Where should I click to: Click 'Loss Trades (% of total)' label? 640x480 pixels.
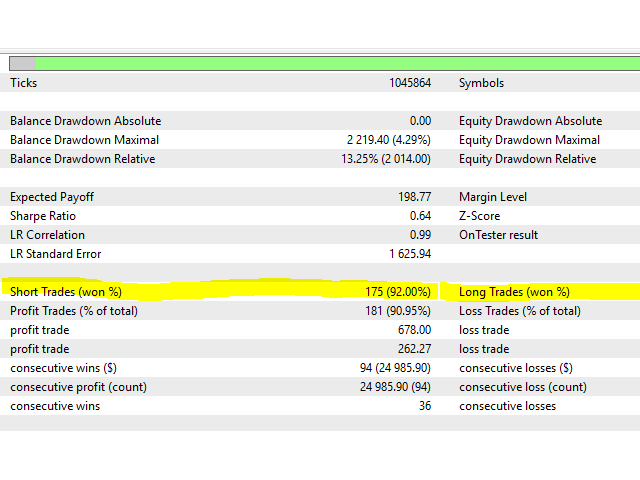coord(520,311)
